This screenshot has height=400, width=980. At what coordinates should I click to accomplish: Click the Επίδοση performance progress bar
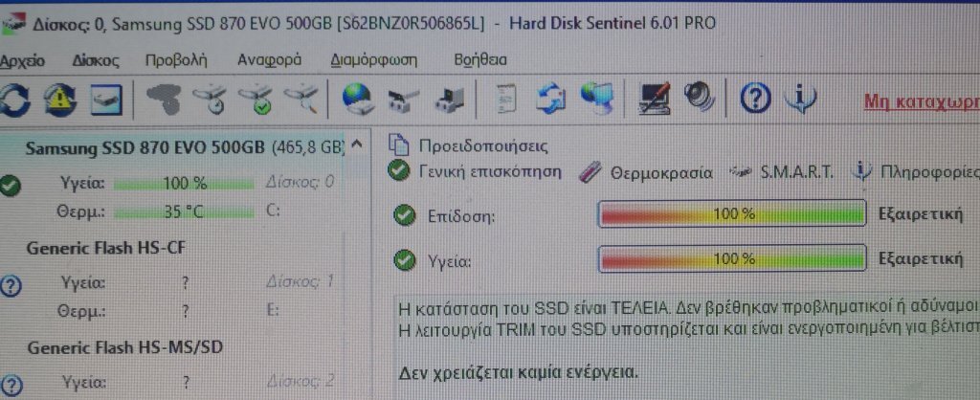pyautogui.click(x=732, y=214)
